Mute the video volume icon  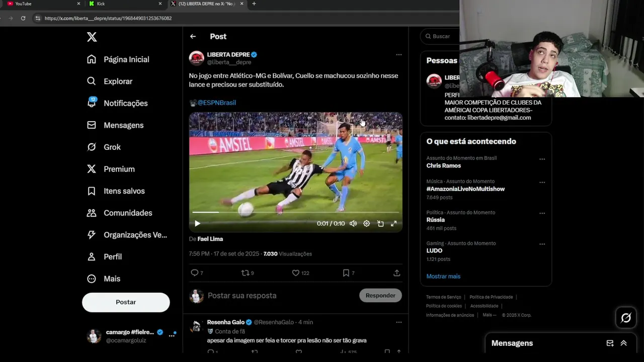[353, 224]
